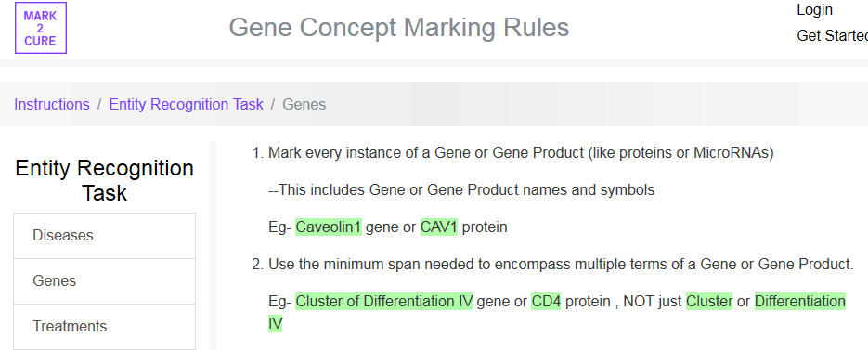The image size is (868, 350).
Task: Click rule 1 text about Gene Product
Action: (521, 153)
